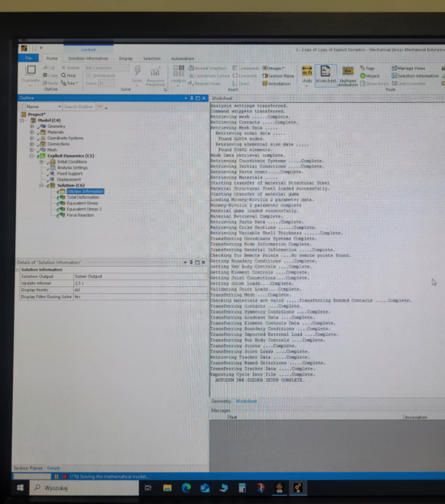The image size is (445, 504).
Task: Click the Solver Output value field
Action: (x=141, y=276)
